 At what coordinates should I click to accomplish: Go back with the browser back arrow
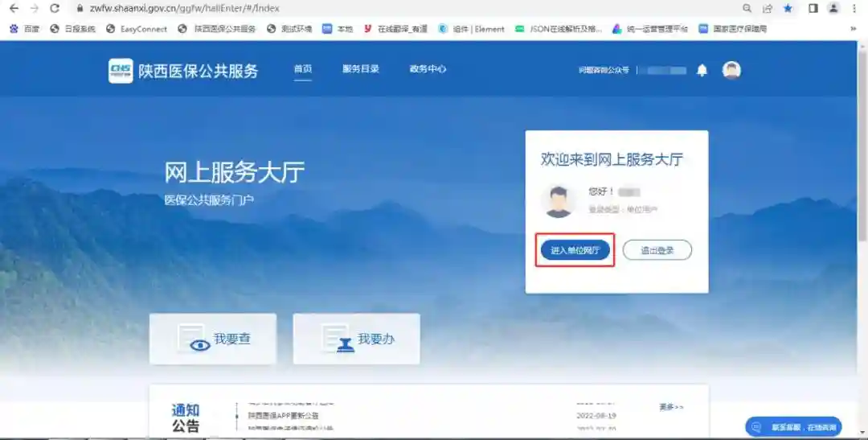click(x=14, y=8)
